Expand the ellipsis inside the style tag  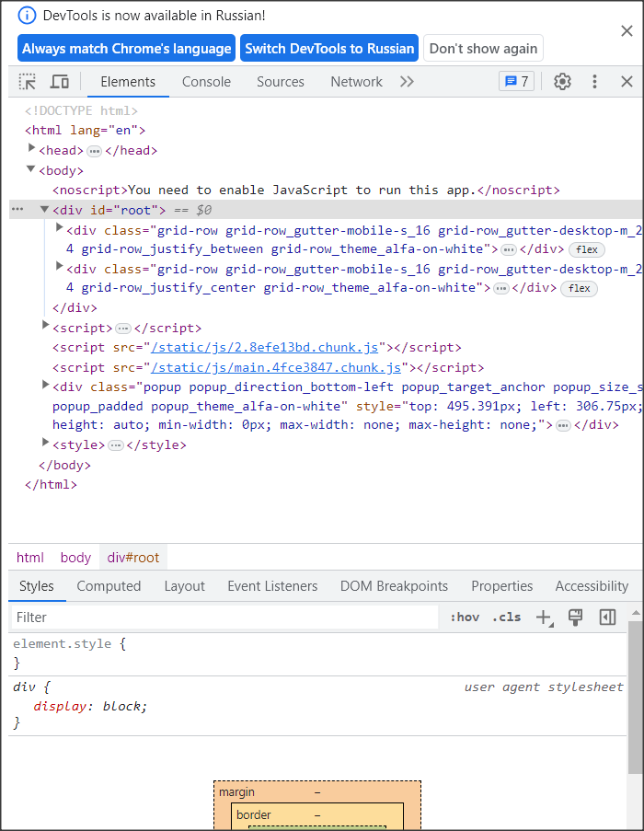(x=115, y=445)
